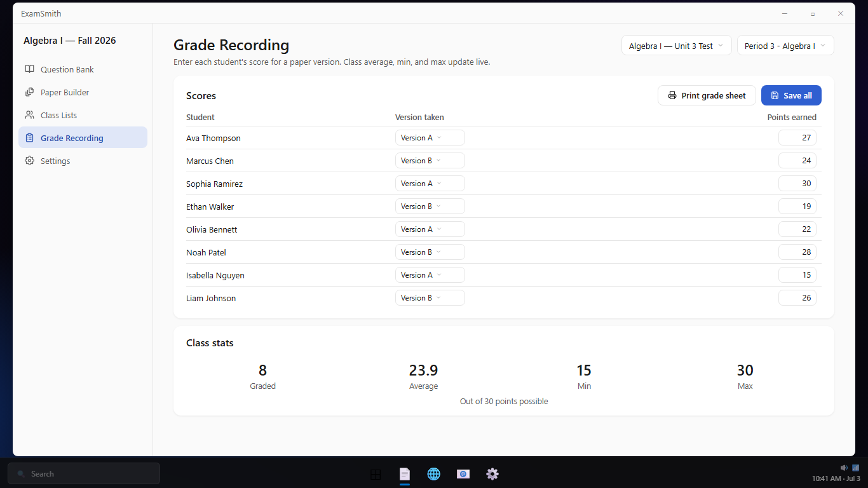Open the Algebra I — Unit 3 Test dropdown
This screenshot has height=488, width=868.
(x=677, y=46)
